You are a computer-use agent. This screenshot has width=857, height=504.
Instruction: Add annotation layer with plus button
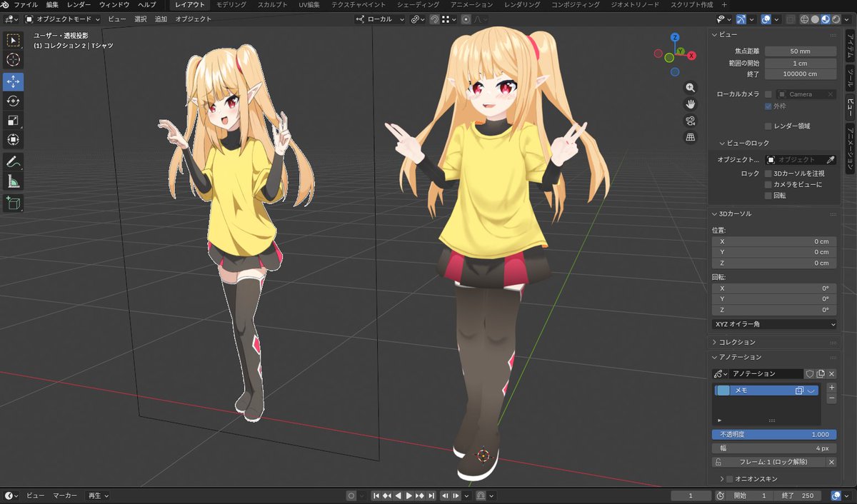click(x=831, y=388)
